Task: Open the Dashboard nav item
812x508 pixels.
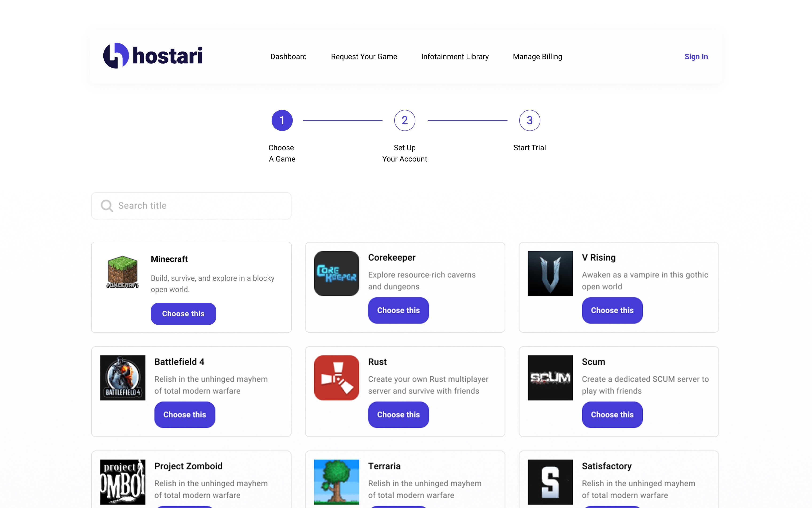Action: click(289, 56)
